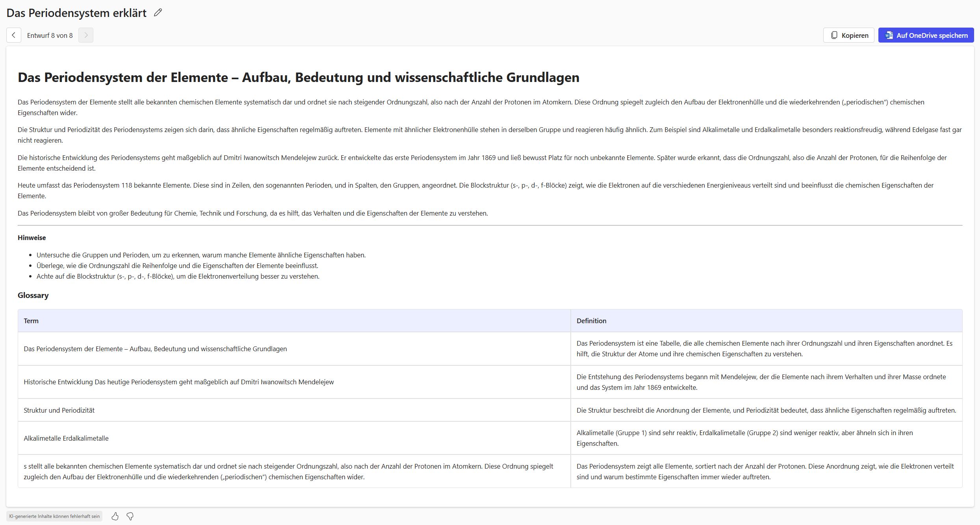Click the next draft chevron
The height and width of the screenshot is (525, 980).
[86, 35]
